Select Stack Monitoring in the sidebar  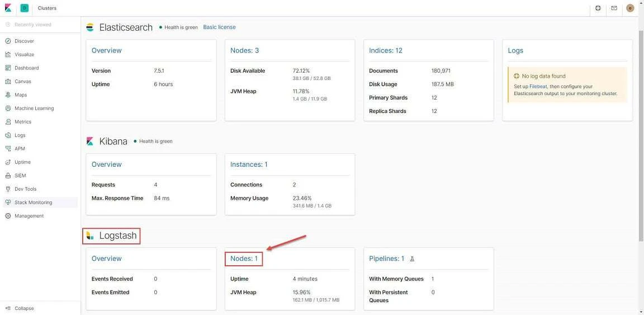pyautogui.click(x=34, y=203)
